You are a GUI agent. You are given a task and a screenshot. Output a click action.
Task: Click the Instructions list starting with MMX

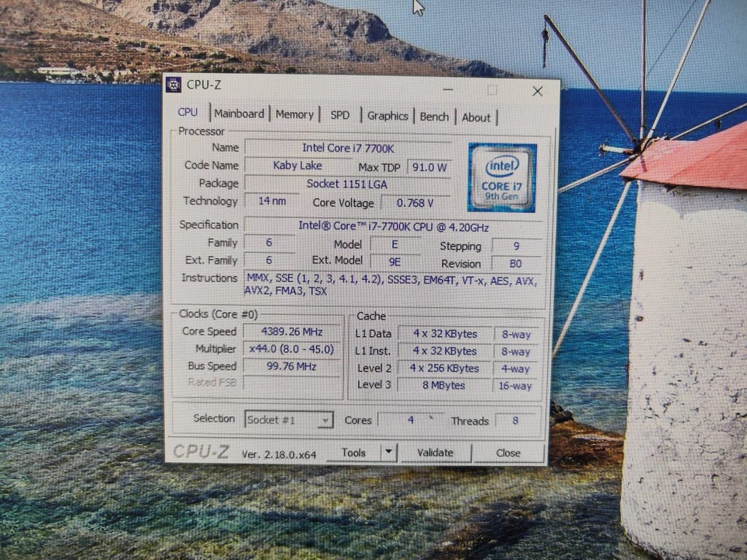coord(391,285)
